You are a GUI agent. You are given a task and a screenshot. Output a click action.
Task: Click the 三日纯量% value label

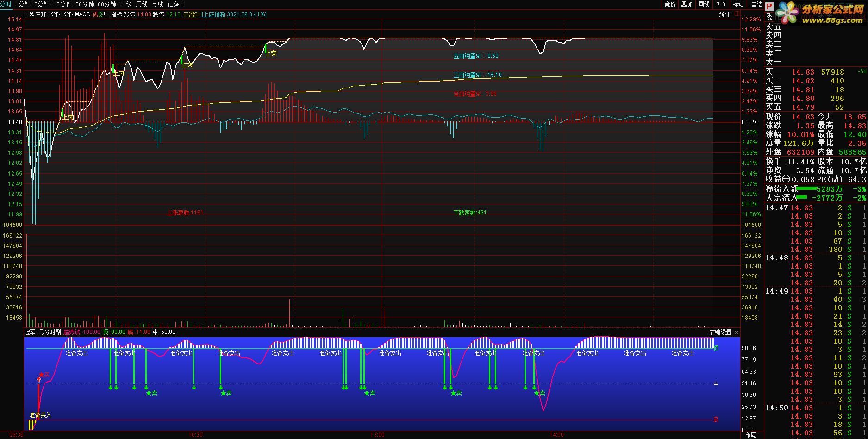(477, 75)
